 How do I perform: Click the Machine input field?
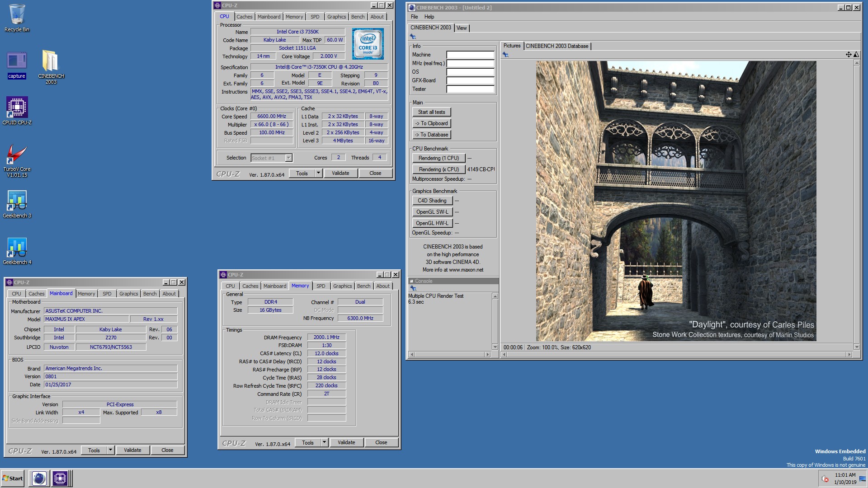click(470, 55)
